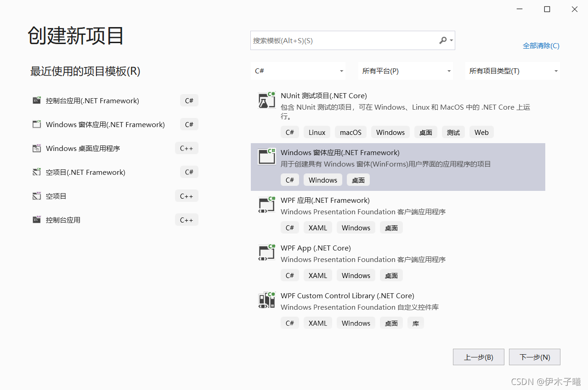
Task: Click the WPF Custom Control Library icon
Action: [x=267, y=300]
